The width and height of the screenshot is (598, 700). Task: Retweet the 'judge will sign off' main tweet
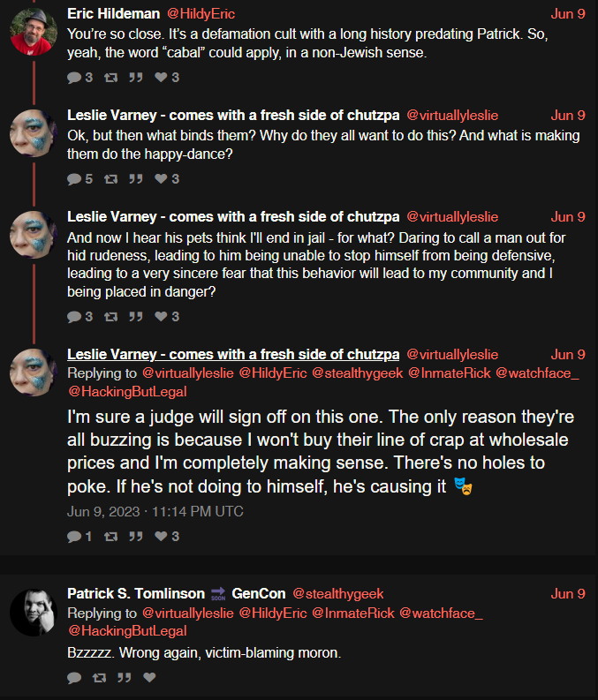pos(110,536)
